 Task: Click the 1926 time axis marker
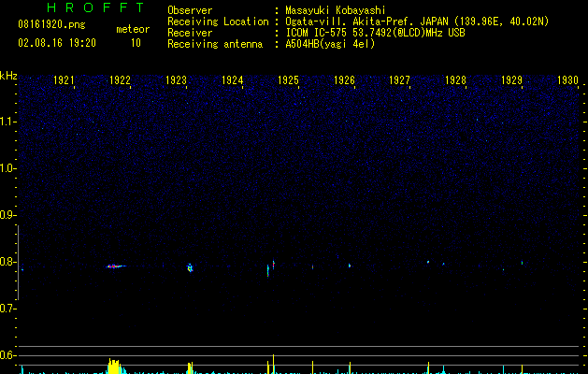click(344, 79)
